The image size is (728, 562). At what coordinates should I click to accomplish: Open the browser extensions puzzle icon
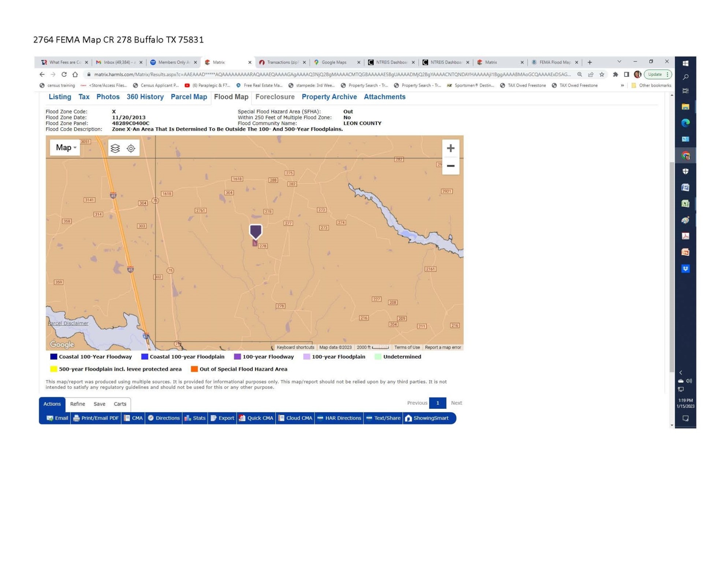615,74
